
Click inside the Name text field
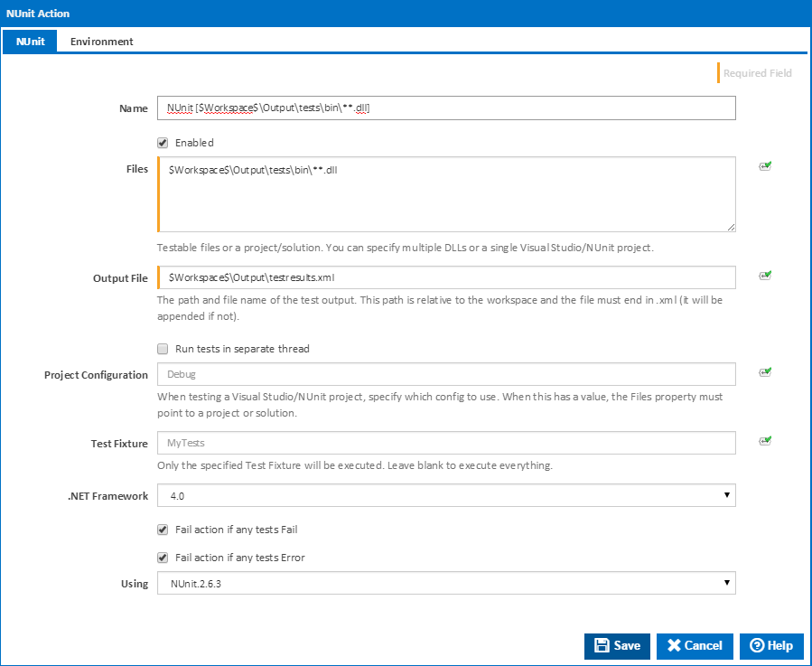point(446,108)
